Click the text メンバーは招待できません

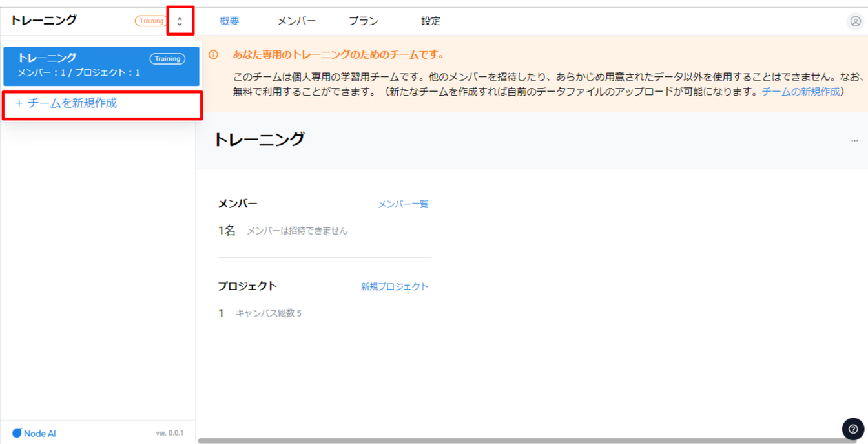(297, 231)
